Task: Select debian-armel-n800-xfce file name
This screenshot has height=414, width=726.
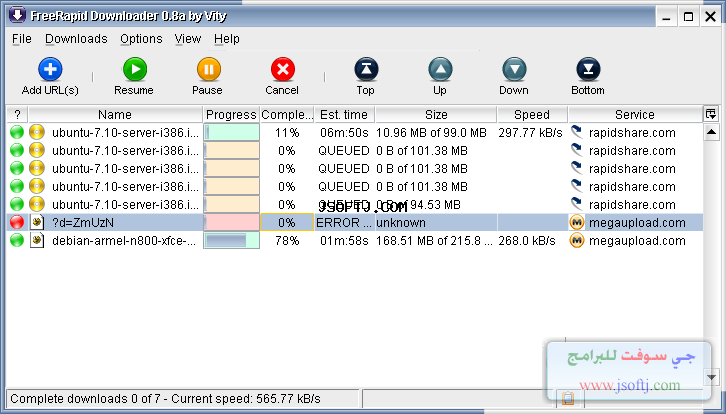Action: click(124, 241)
